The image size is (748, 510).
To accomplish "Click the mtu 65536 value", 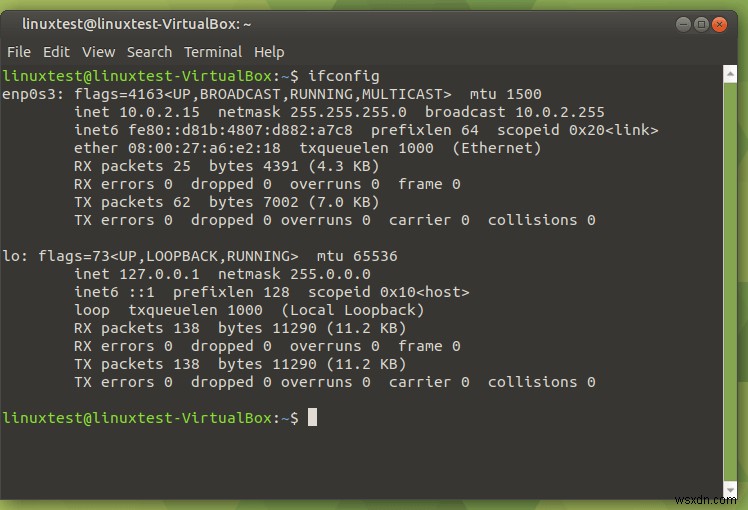I will pos(357,256).
